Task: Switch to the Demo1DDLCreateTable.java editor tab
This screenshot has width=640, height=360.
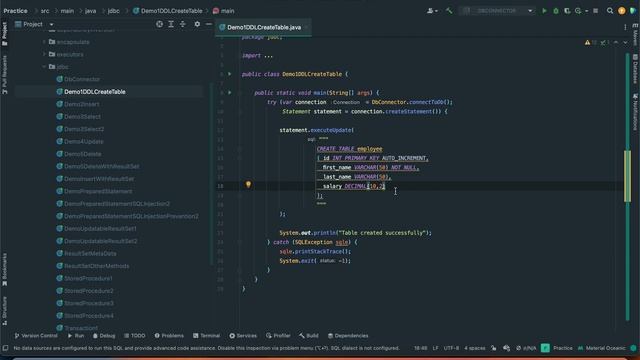Action: 264,27
